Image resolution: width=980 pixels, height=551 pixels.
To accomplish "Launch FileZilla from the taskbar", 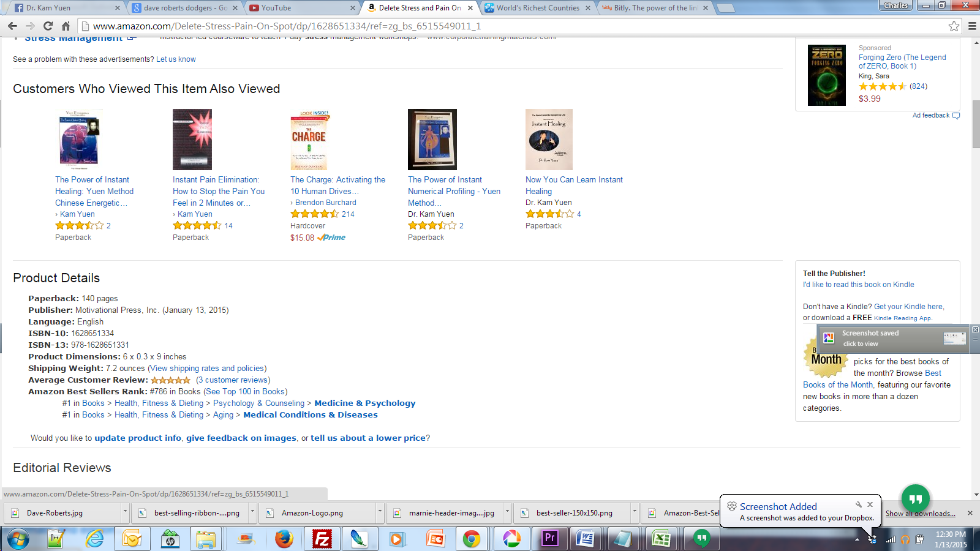I will click(x=322, y=539).
